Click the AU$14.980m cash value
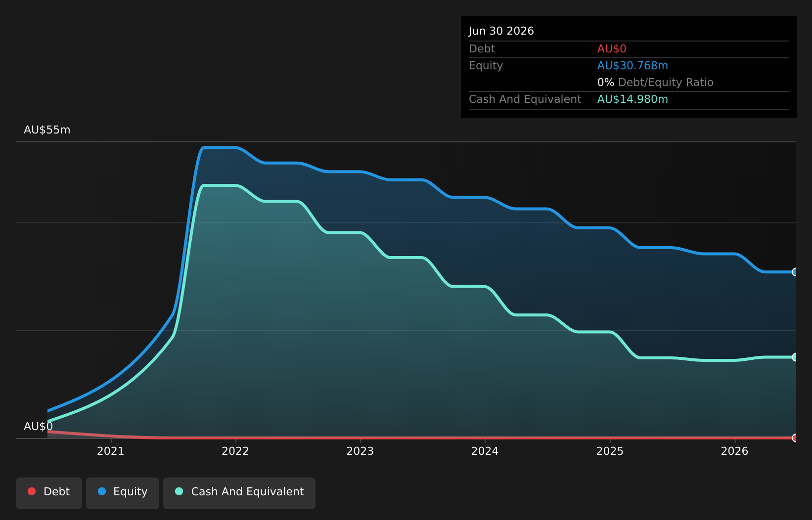 (x=632, y=99)
